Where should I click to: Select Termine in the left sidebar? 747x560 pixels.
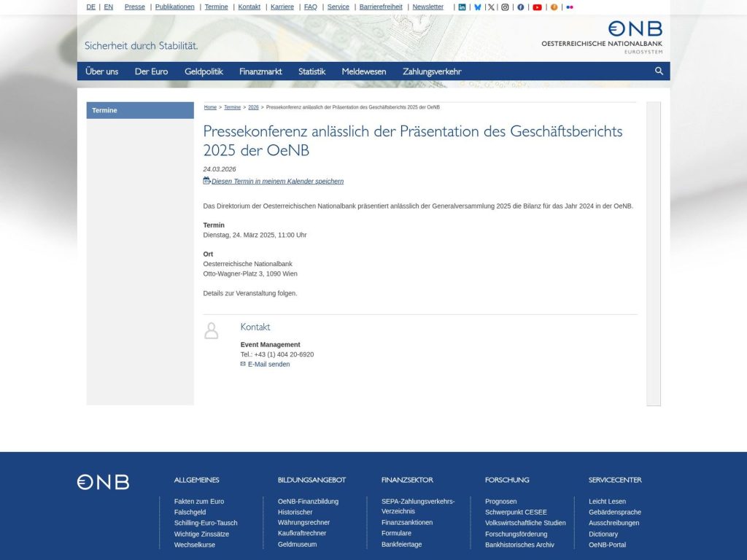(x=104, y=110)
